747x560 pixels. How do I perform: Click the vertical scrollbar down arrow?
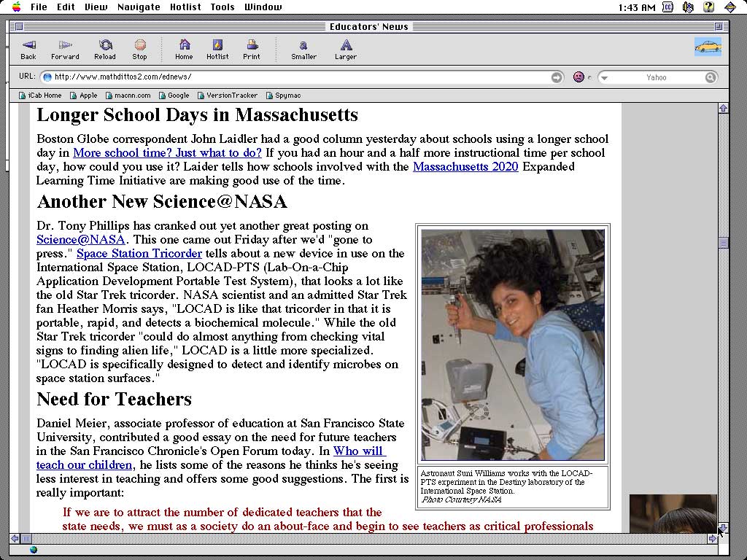pyautogui.click(x=723, y=528)
